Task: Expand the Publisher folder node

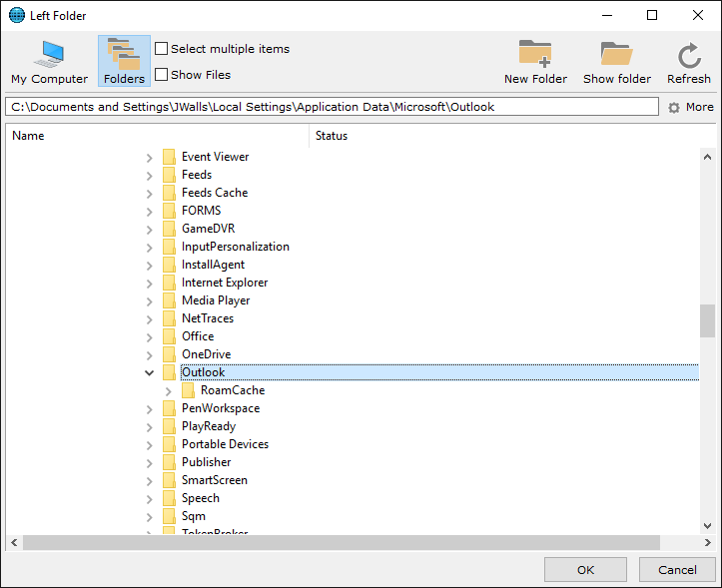Action: [150, 462]
